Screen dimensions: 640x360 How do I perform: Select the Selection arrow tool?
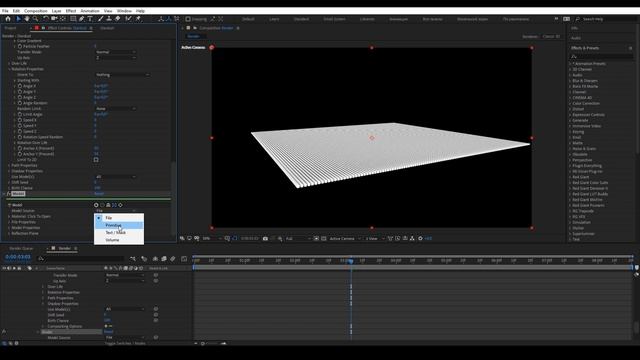click(x=18, y=19)
